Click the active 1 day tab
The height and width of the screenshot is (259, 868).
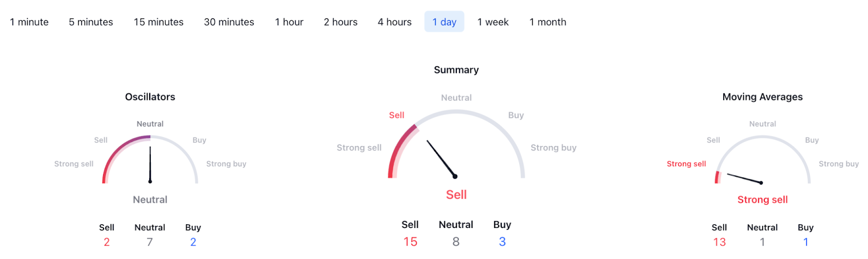click(x=444, y=22)
